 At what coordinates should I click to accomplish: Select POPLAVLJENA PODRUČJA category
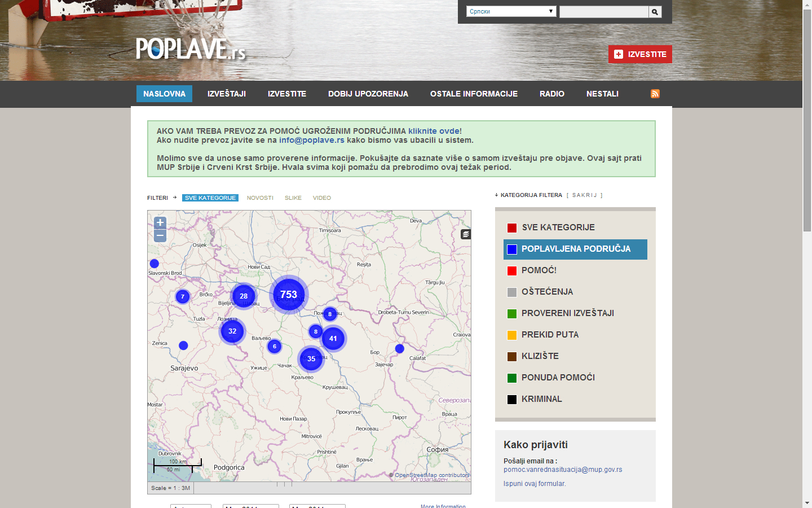click(575, 249)
